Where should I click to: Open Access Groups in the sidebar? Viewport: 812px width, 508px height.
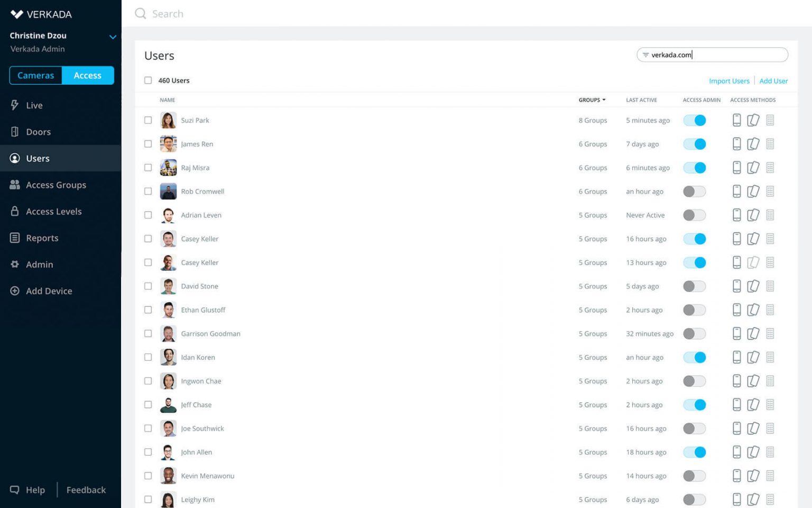tap(56, 185)
